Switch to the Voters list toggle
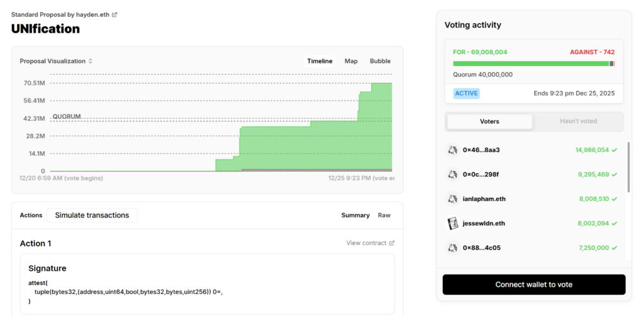The height and width of the screenshot is (316, 644). (x=489, y=121)
